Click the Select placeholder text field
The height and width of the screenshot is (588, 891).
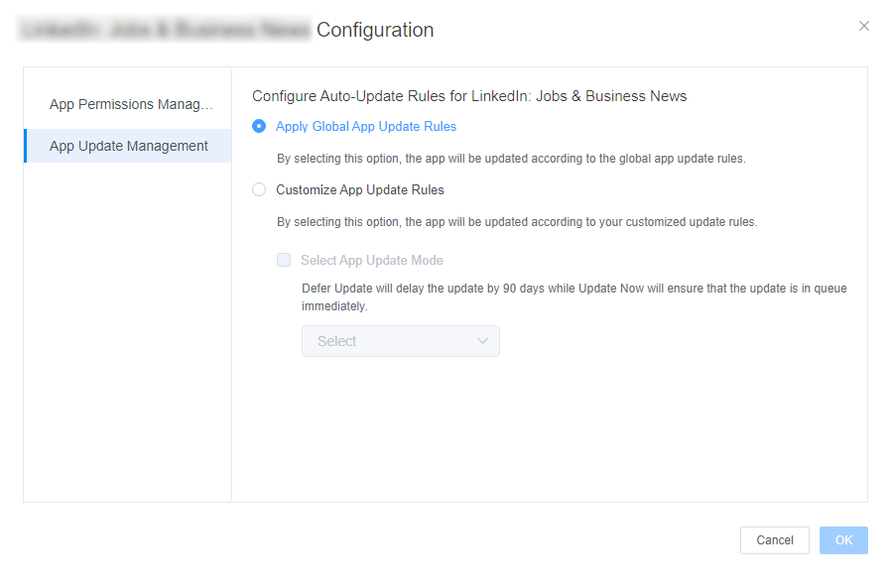[x=336, y=341]
